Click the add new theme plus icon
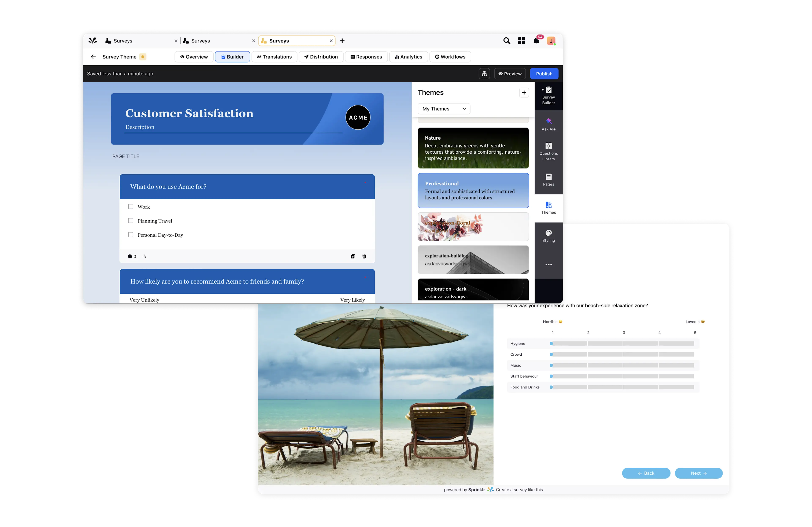Viewport: 812px width, 527px height. [524, 92]
